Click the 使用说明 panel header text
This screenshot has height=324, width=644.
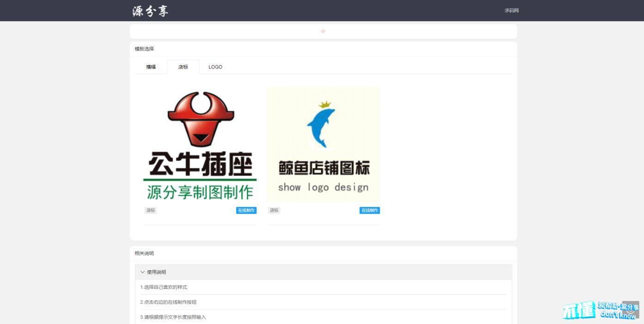pyautogui.click(x=156, y=272)
